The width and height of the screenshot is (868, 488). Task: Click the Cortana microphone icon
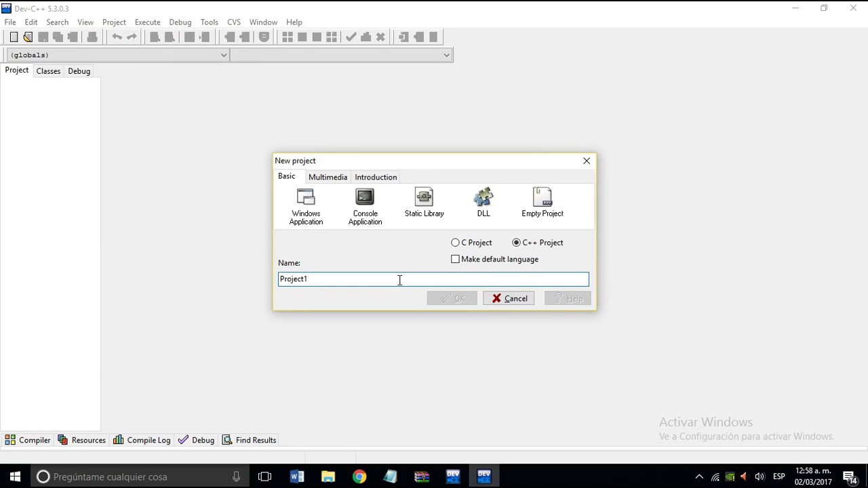(236, 476)
